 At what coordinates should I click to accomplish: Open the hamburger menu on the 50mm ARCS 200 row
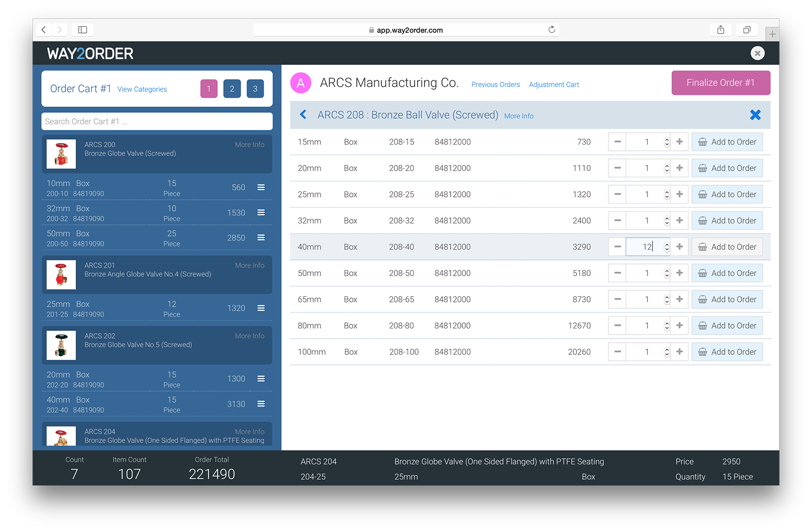point(261,238)
